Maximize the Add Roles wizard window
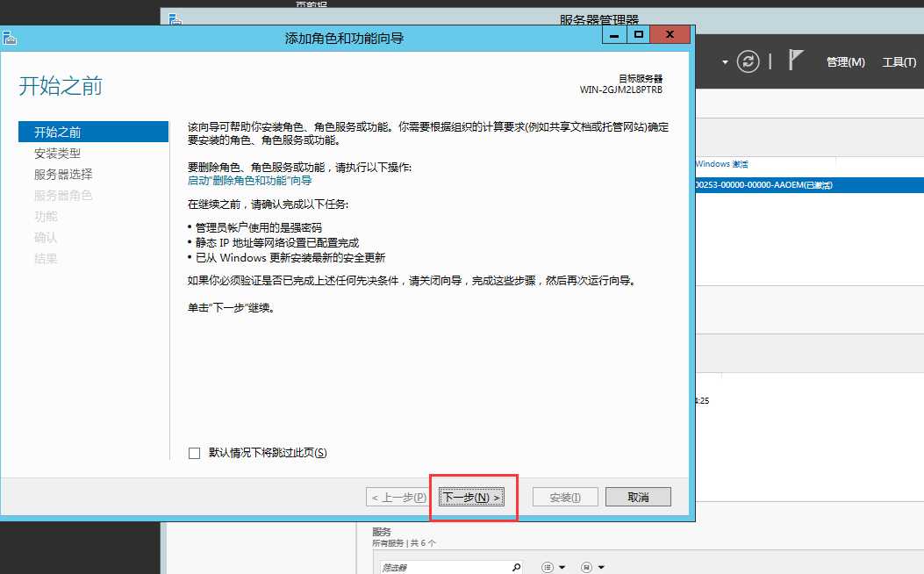The width and height of the screenshot is (924, 574). pyautogui.click(x=638, y=35)
